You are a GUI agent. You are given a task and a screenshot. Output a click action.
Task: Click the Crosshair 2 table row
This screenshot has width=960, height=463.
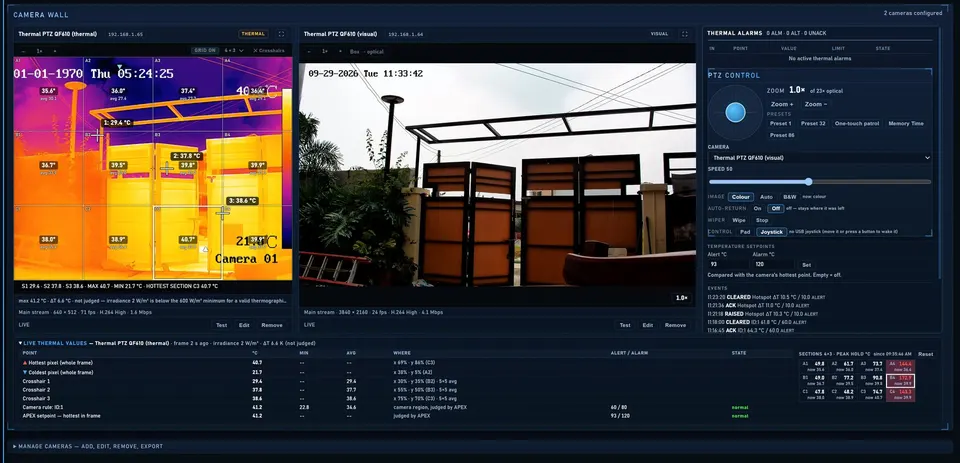point(405,390)
